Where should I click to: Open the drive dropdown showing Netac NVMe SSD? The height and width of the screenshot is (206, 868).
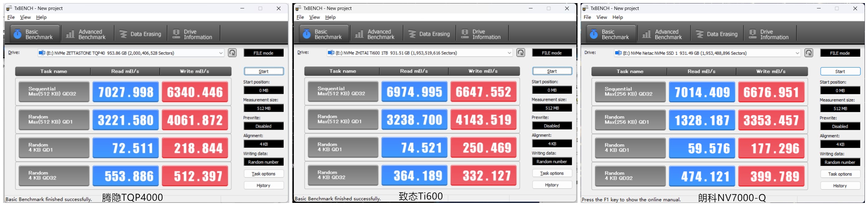coord(707,53)
